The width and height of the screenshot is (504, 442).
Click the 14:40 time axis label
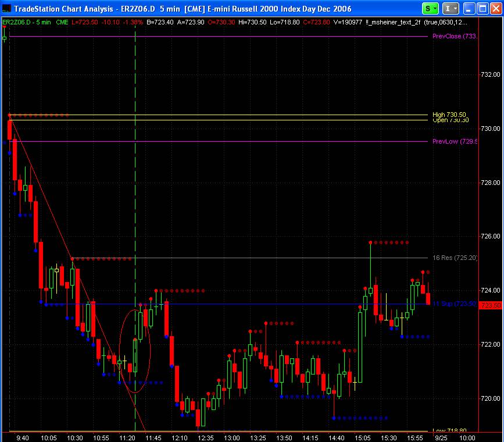[336, 438]
